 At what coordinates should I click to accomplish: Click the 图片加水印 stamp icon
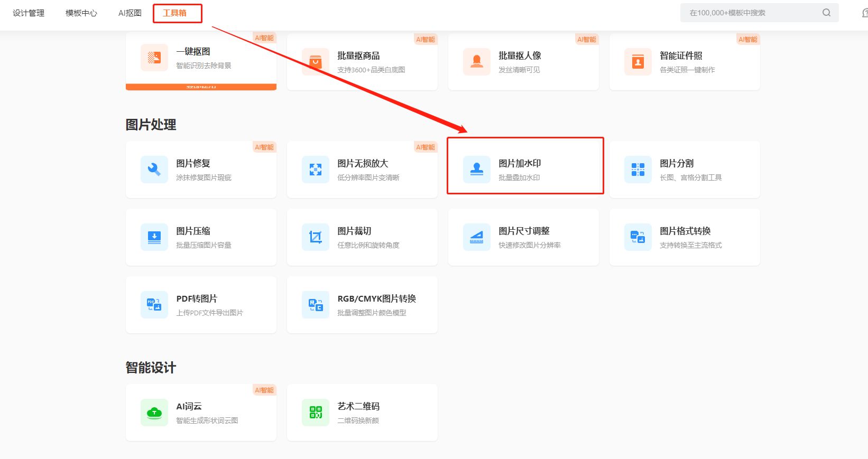476,170
